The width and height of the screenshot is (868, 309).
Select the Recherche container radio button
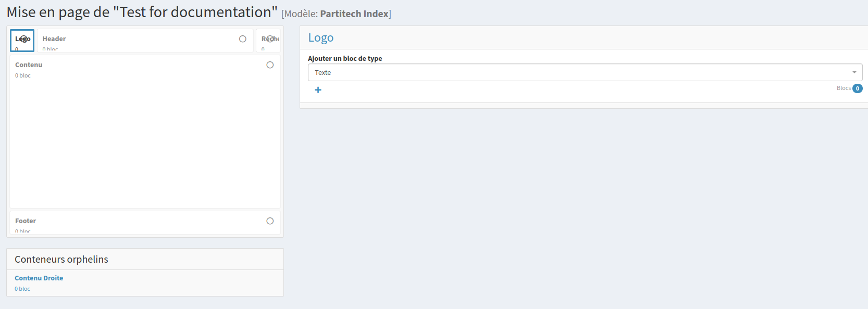point(270,39)
